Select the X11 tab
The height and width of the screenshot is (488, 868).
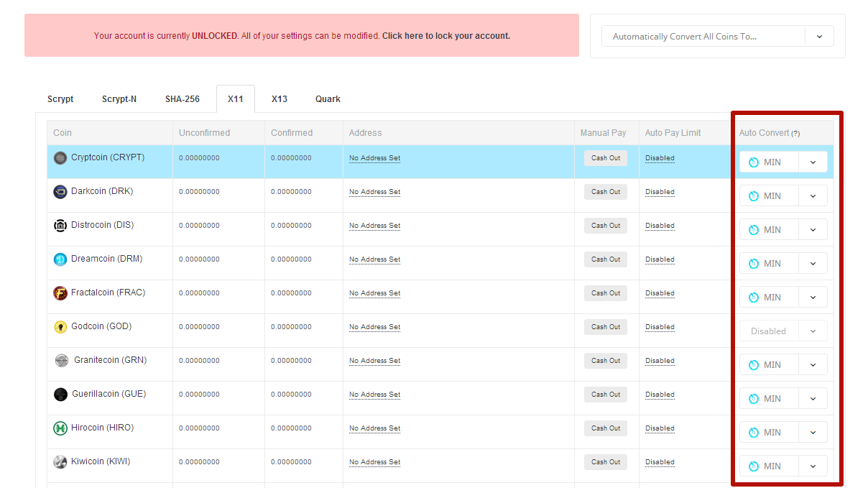point(236,99)
